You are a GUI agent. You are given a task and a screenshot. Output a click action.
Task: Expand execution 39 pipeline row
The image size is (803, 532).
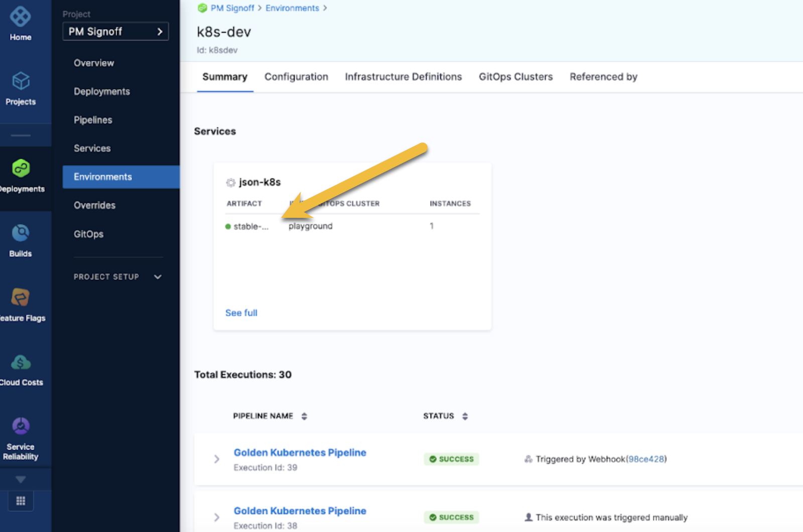point(217,459)
